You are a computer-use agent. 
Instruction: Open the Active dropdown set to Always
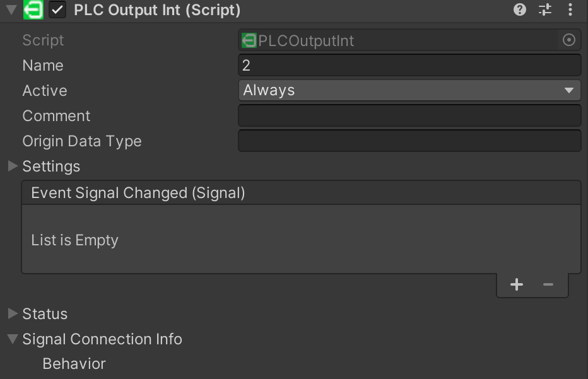point(409,90)
